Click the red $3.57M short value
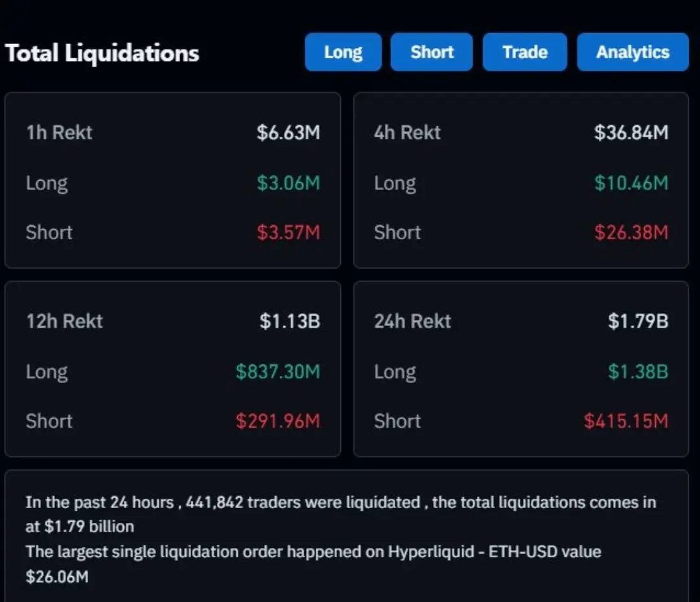Viewport: 700px width, 602px height. [288, 232]
